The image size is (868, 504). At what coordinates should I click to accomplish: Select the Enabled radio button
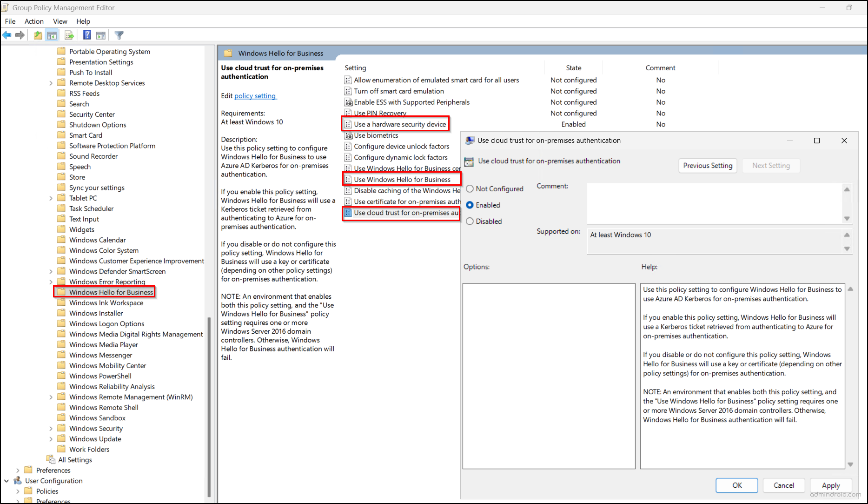[470, 205]
